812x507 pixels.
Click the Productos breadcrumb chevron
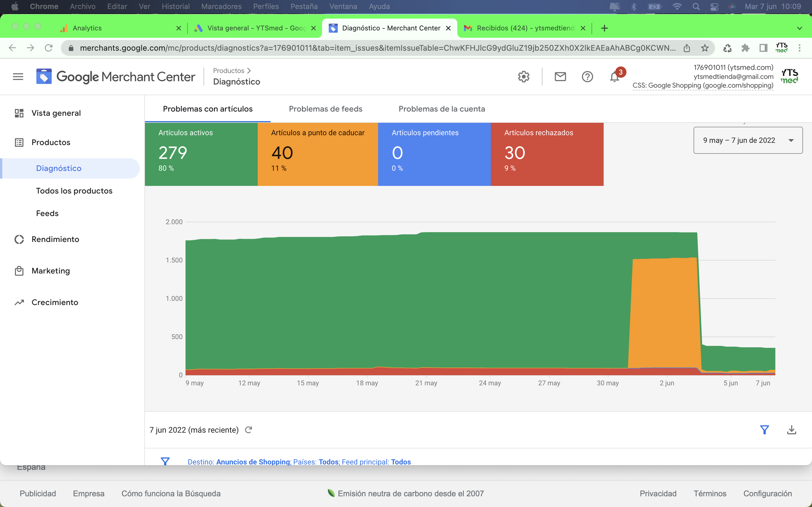tap(249, 71)
